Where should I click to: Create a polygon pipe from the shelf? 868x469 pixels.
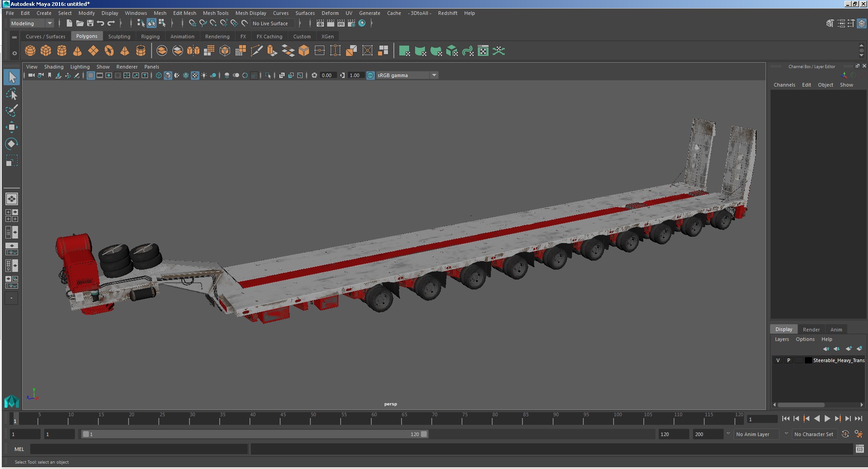[141, 51]
